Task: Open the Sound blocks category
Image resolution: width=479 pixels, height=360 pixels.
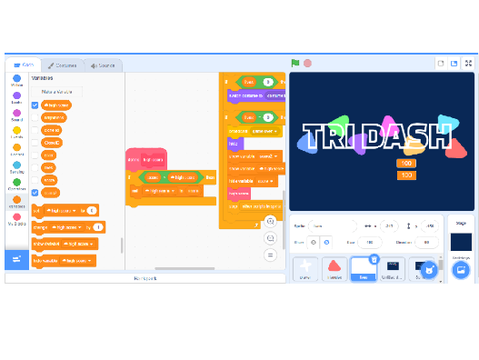Action: pyautogui.click(x=17, y=115)
